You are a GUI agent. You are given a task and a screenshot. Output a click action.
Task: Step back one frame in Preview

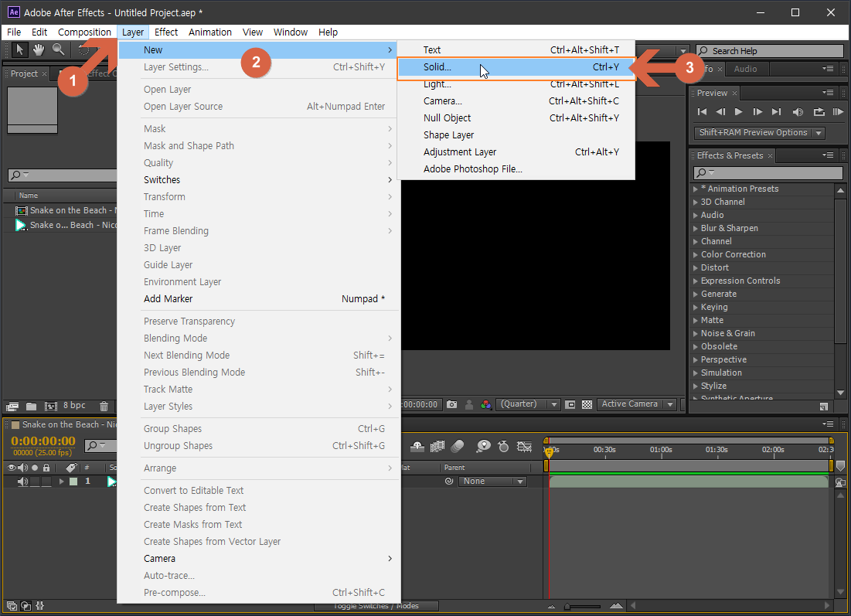(x=720, y=112)
